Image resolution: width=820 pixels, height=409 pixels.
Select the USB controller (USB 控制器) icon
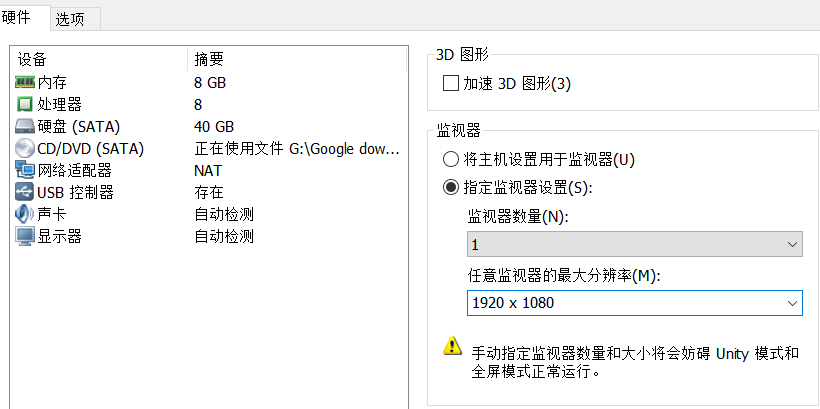[x=25, y=192]
